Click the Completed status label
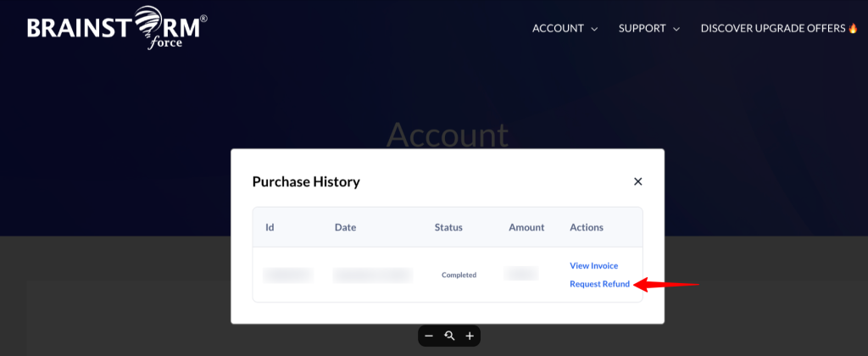 (x=459, y=275)
